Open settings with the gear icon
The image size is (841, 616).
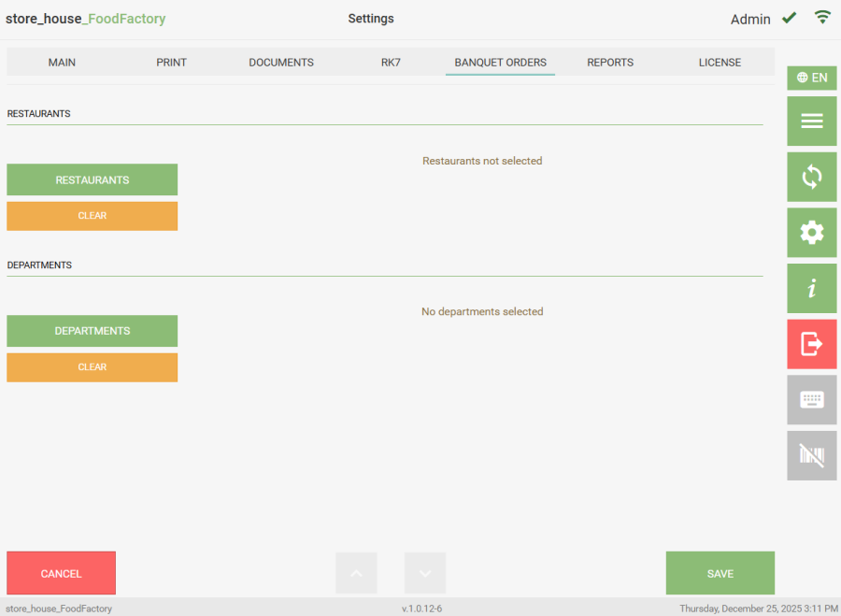811,233
